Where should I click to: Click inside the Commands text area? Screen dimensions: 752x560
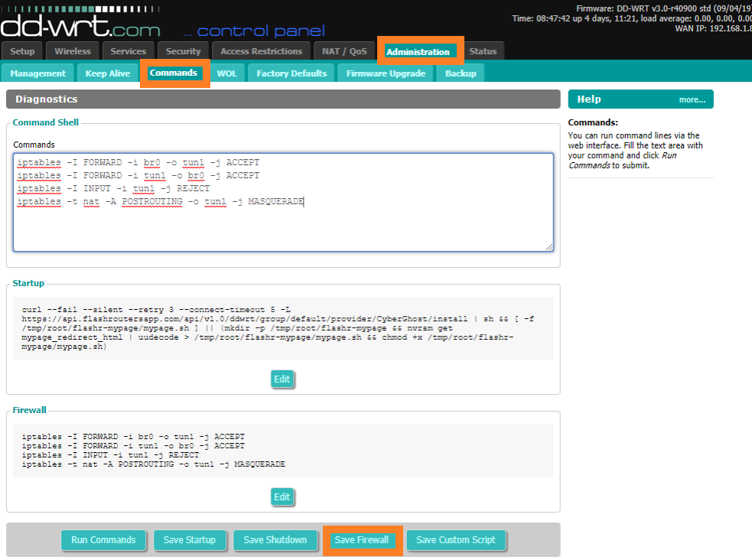[284, 202]
